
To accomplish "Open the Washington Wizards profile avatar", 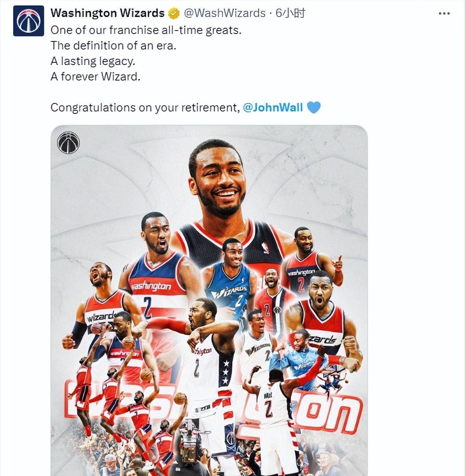I will [29, 21].
